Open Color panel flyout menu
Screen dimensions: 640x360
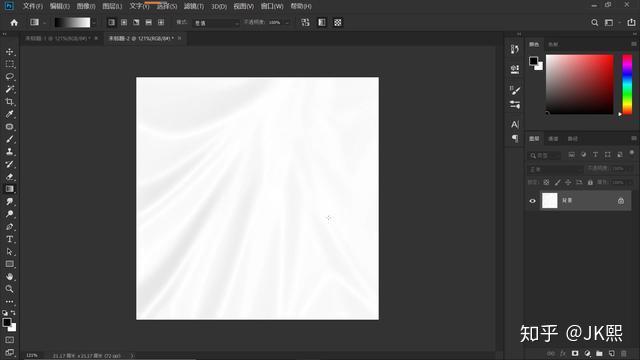coord(633,44)
